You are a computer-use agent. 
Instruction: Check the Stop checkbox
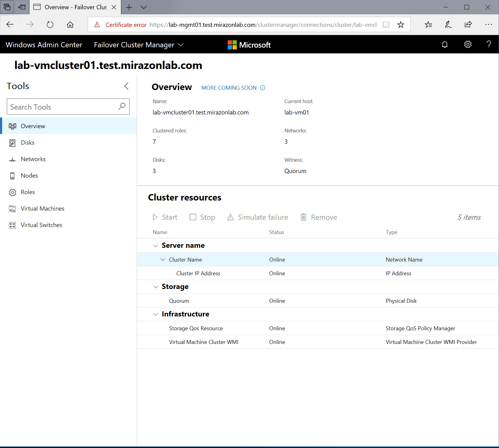point(193,217)
